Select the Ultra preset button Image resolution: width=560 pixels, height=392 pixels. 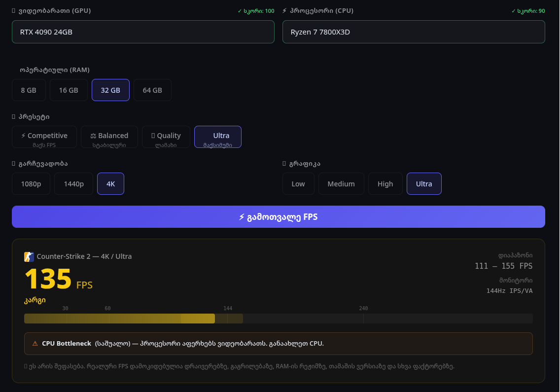pyautogui.click(x=218, y=137)
